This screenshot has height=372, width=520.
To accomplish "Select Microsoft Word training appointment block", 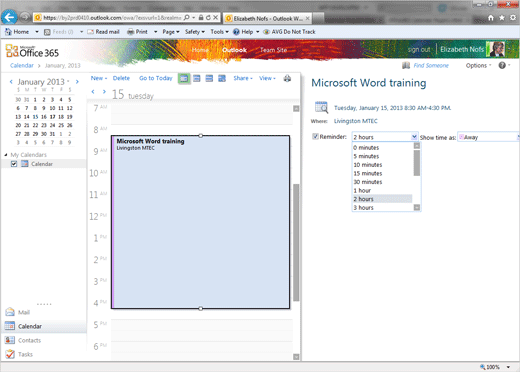I will [200, 222].
